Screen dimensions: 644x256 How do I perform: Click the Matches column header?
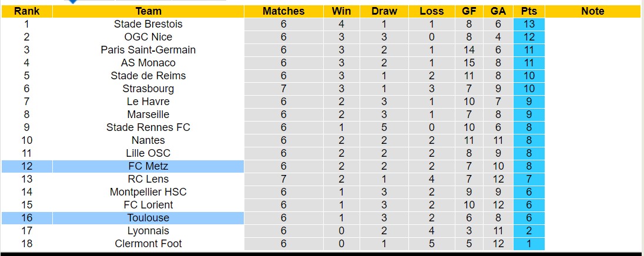(x=284, y=11)
